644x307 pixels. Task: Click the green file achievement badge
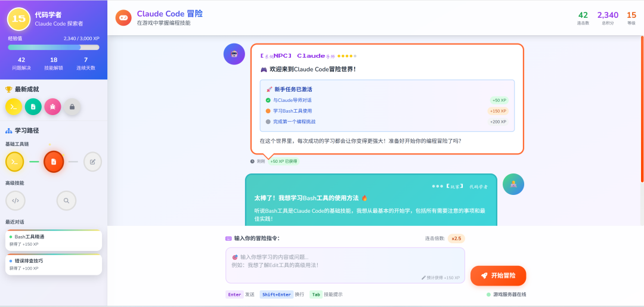[33, 107]
